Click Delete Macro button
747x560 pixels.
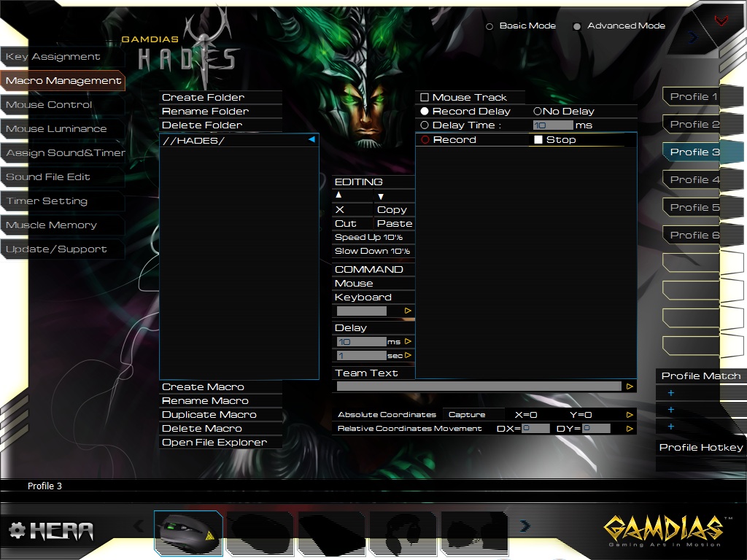click(x=221, y=428)
